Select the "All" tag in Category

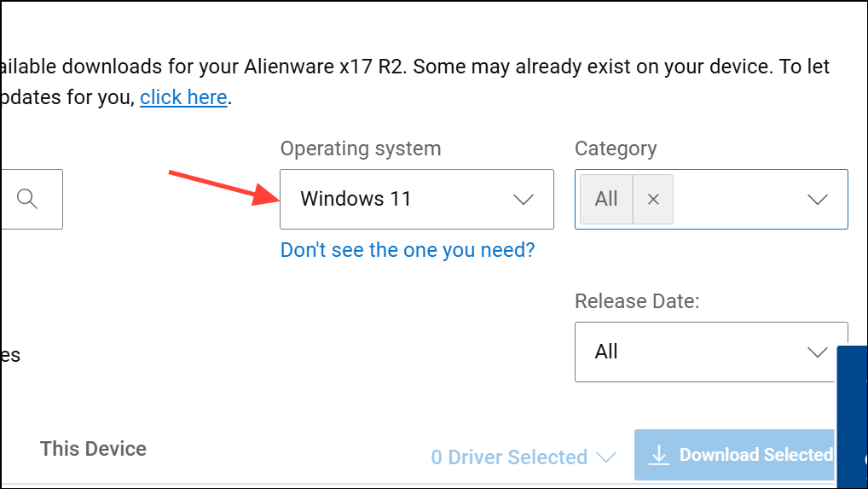click(x=606, y=199)
